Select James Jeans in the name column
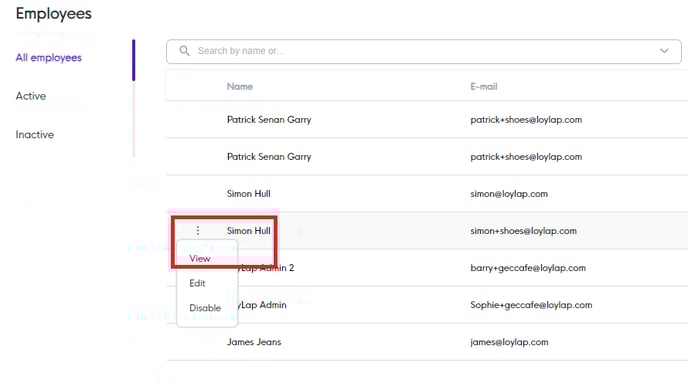 pos(254,342)
